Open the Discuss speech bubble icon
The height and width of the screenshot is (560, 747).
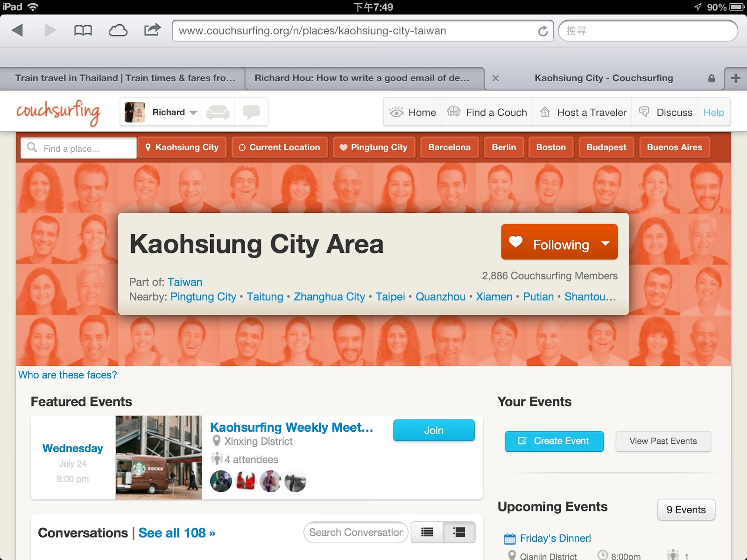click(645, 112)
